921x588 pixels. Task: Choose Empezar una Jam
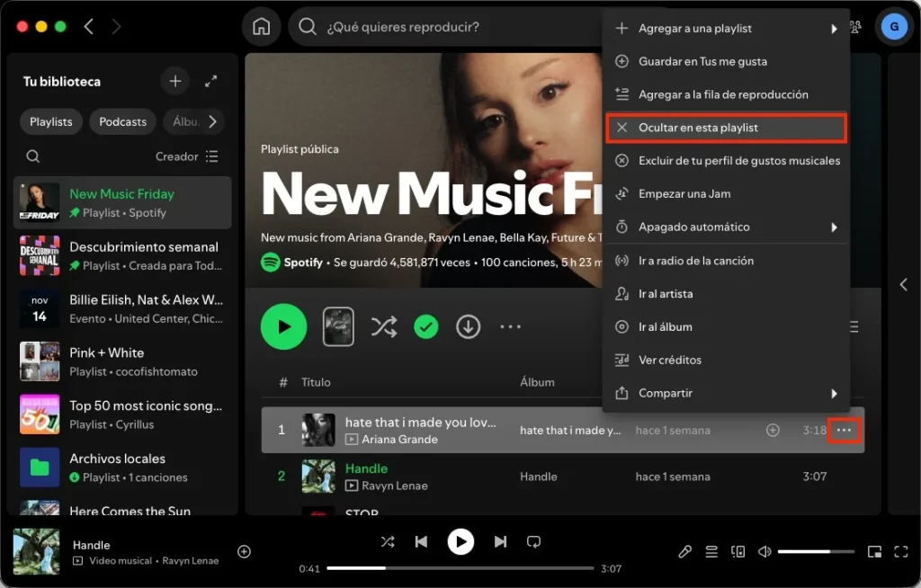tap(726, 194)
